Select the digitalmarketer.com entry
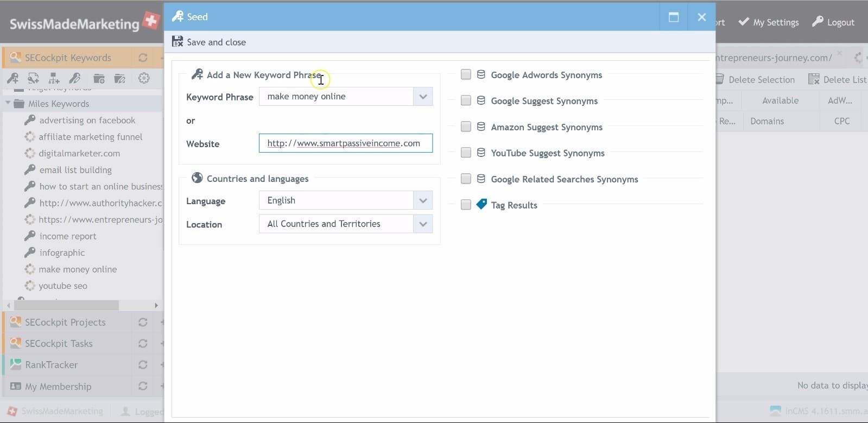 pos(79,153)
